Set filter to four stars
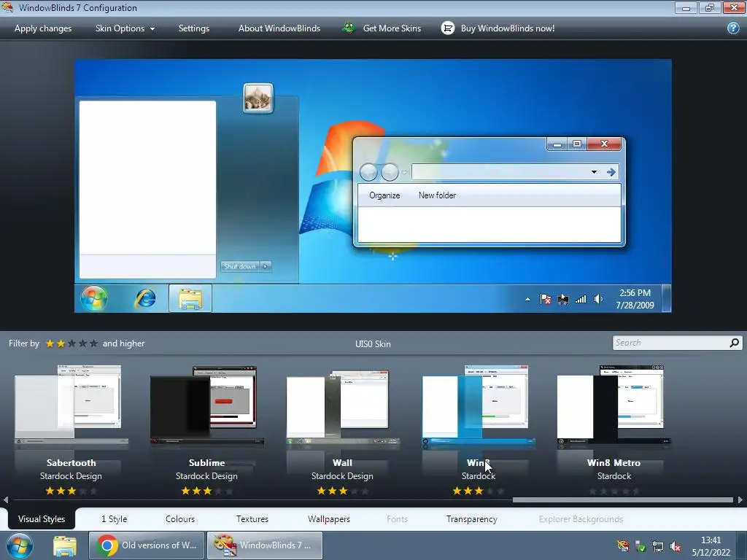 point(82,343)
